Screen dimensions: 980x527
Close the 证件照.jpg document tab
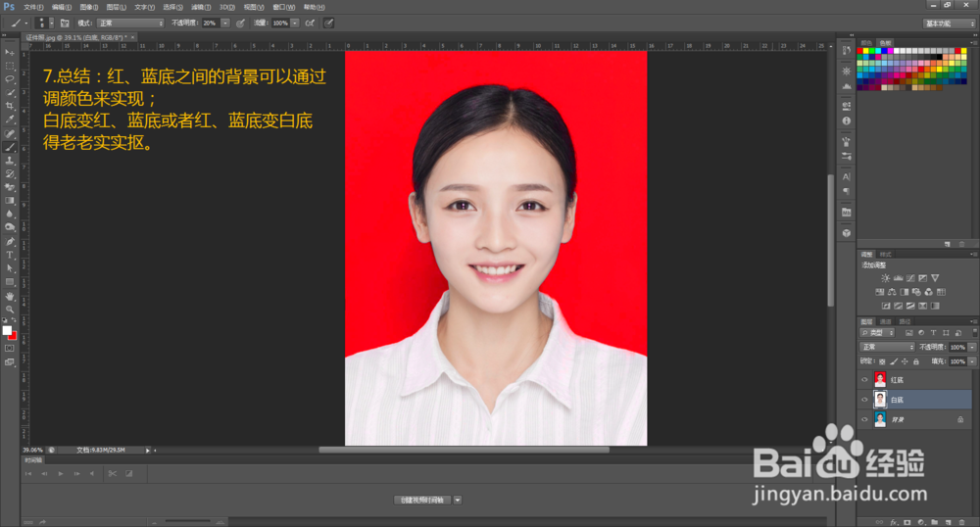pyautogui.click(x=132, y=37)
